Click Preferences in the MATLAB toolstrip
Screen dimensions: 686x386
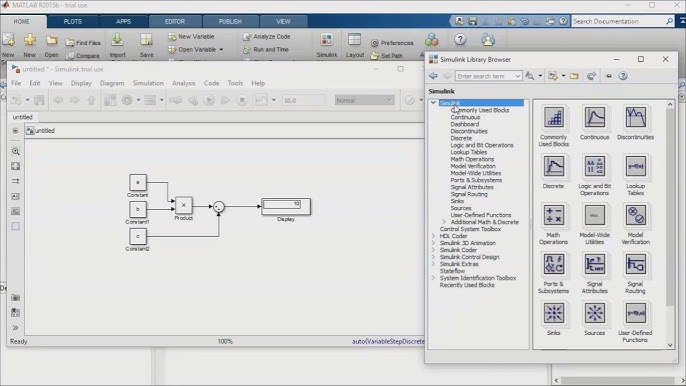click(392, 43)
